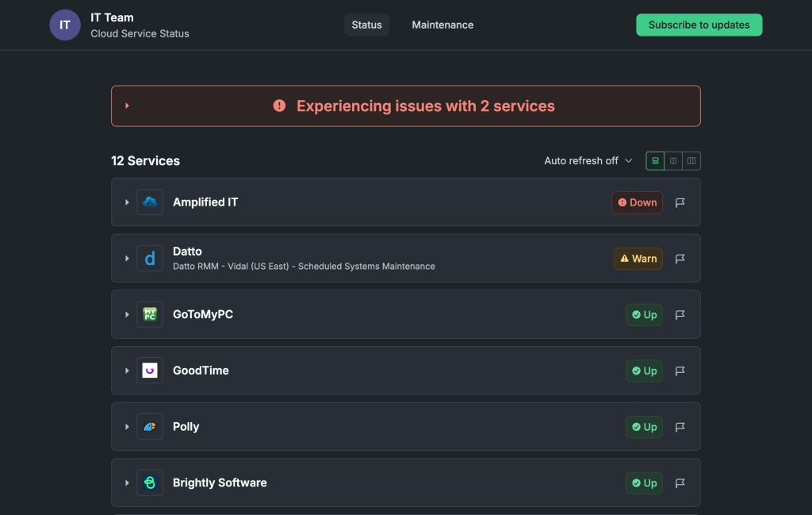Click the Down status badge on Amplified IT
Screen dimensions: 812x515
637,202
